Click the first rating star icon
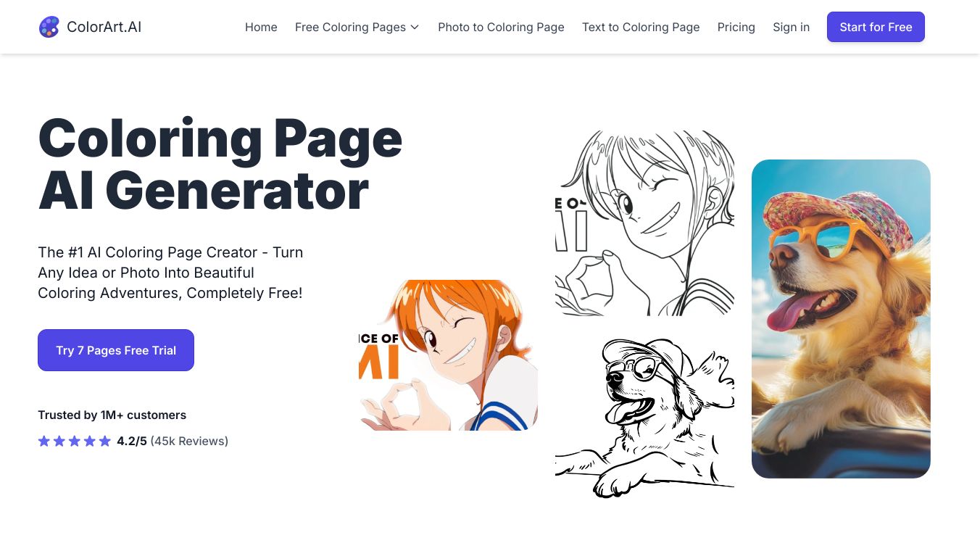This screenshot has height=551, width=980. point(44,441)
